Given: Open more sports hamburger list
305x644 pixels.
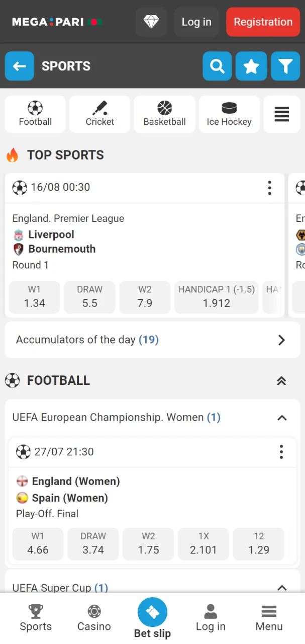Looking at the screenshot, I should pyautogui.click(x=281, y=114).
